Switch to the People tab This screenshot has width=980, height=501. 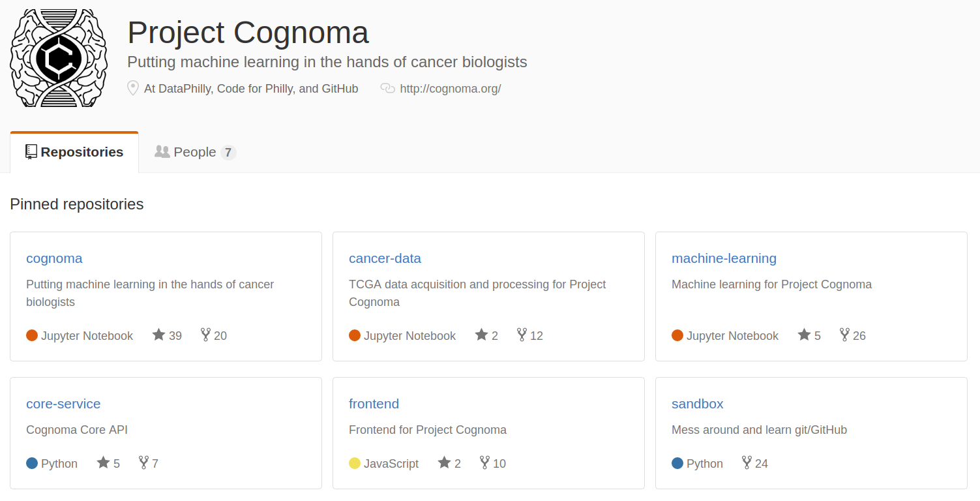tap(195, 152)
